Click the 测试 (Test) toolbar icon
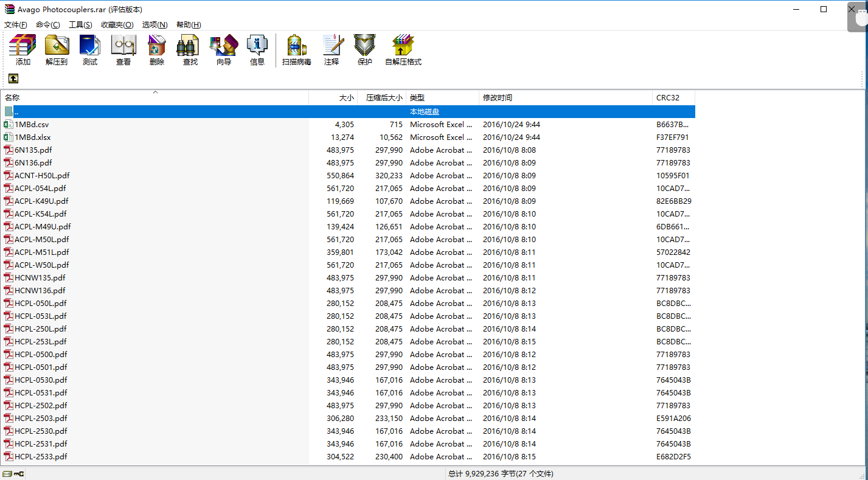The image size is (868, 480). (x=90, y=46)
